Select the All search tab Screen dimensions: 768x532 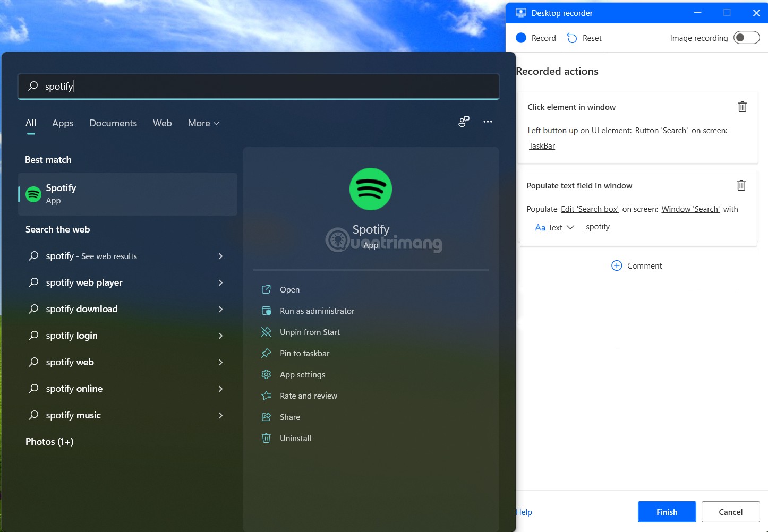pyautogui.click(x=31, y=123)
